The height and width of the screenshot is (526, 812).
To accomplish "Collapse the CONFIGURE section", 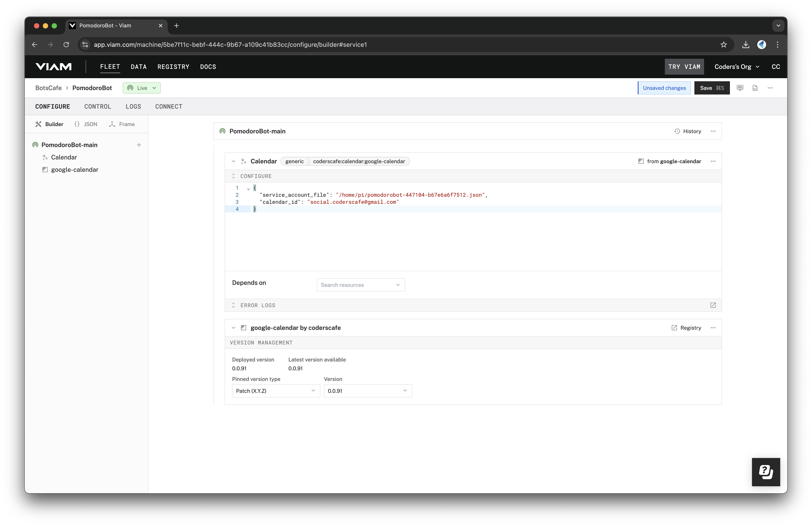I will click(x=233, y=176).
